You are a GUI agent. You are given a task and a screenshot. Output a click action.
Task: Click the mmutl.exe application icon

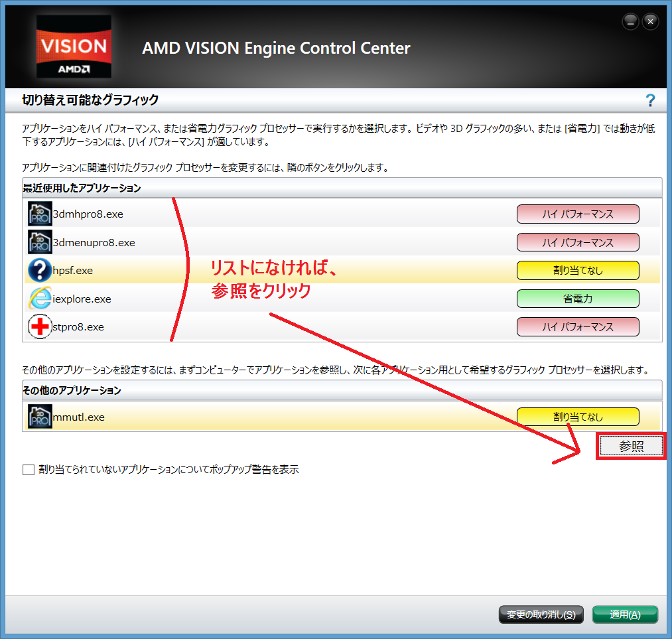40,417
